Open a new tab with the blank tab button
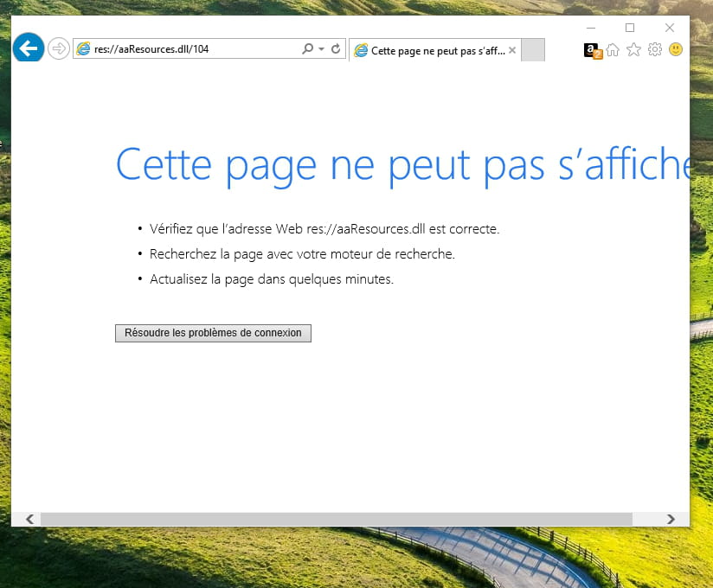 533,50
